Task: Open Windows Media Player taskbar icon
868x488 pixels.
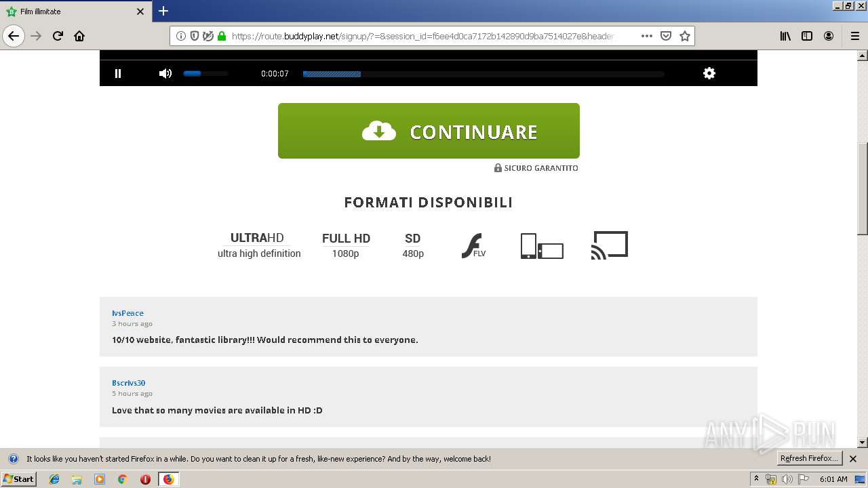Action: (100, 479)
